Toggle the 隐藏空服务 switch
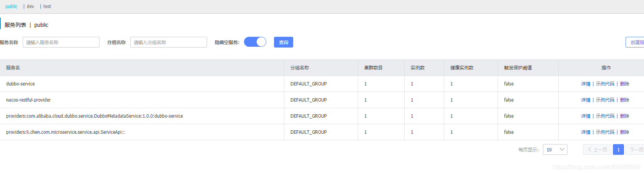Image resolution: width=644 pixels, height=174 pixels. (x=255, y=42)
